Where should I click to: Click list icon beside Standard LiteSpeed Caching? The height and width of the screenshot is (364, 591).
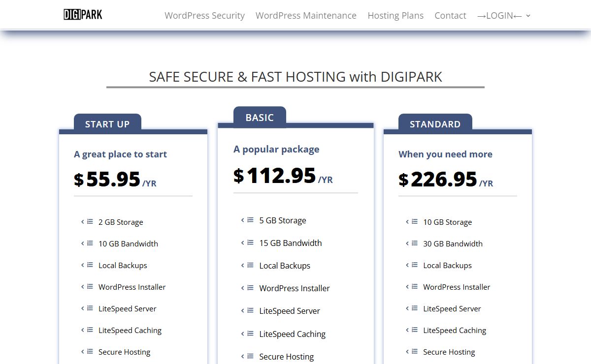coord(412,330)
